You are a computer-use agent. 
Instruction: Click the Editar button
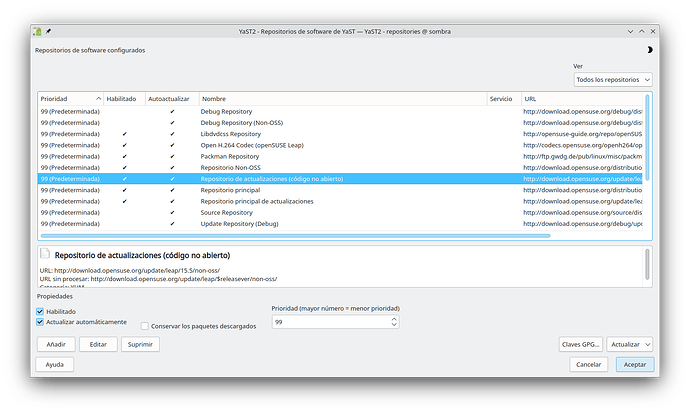pyautogui.click(x=98, y=344)
